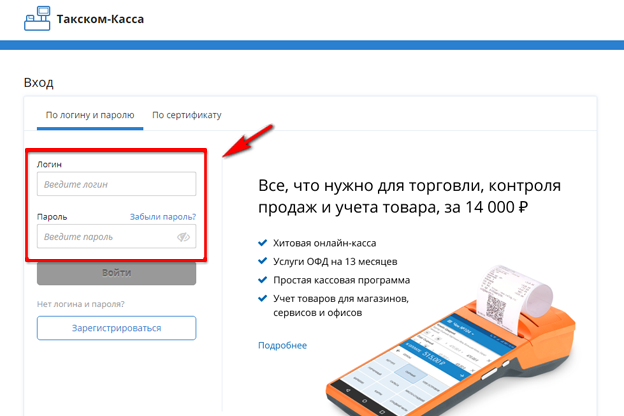Click the promo headline about торговли и контроля продаж
Image resolution: width=624 pixels, height=416 pixels.
[x=410, y=196]
